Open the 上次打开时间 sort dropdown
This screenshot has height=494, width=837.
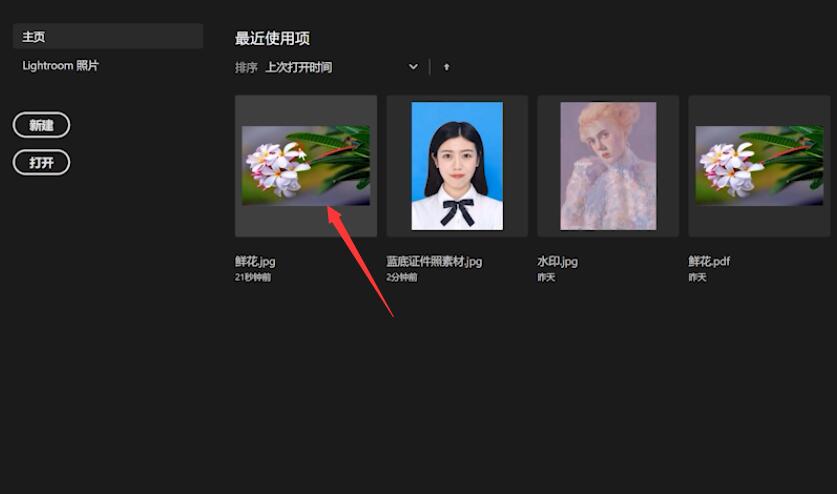point(342,67)
